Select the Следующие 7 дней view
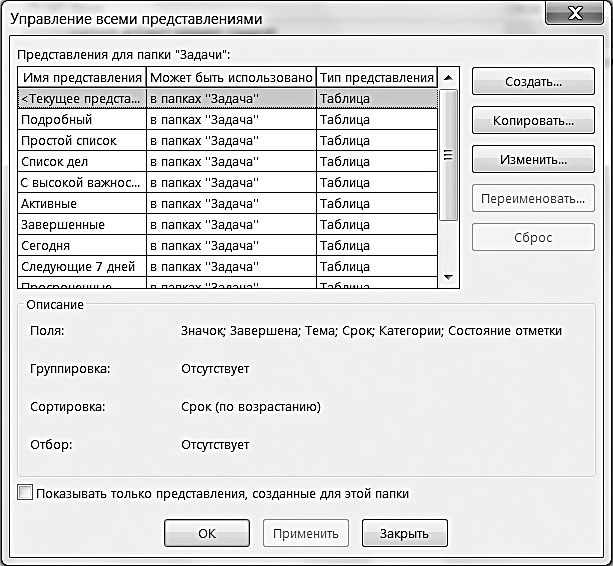Viewport: 613px width, 566px height. coord(227,267)
